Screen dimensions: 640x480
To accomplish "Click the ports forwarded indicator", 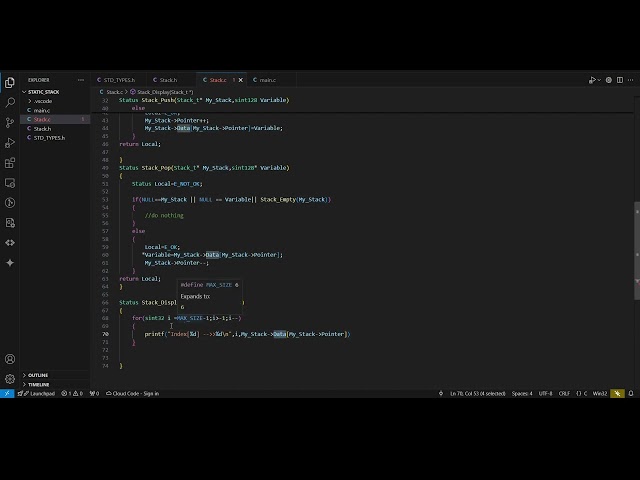I will point(94,393).
